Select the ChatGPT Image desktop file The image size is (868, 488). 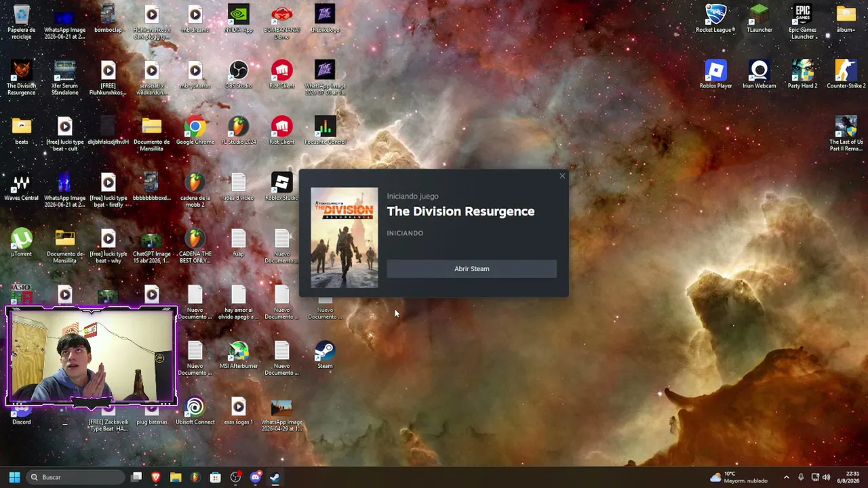tap(152, 246)
